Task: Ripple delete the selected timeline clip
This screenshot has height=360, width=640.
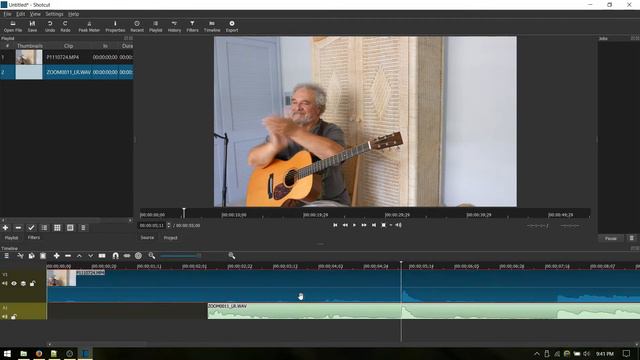Action: [68, 256]
